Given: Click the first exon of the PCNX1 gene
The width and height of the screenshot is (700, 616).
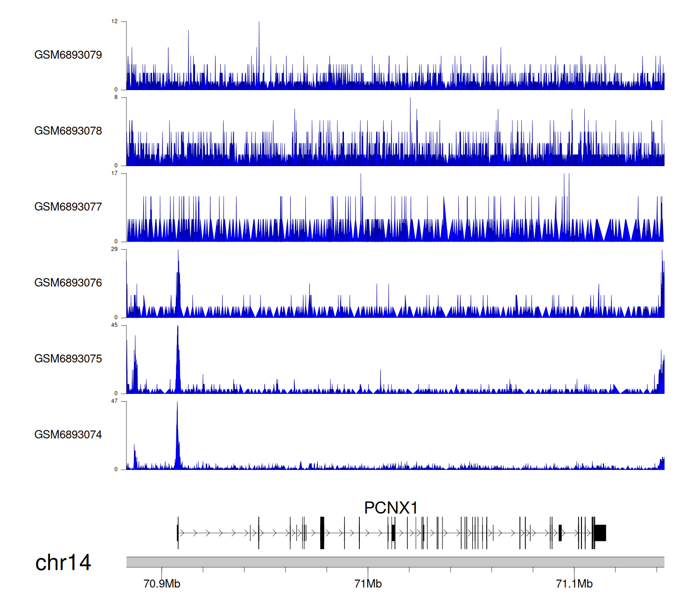Looking at the screenshot, I should [178, 533].
